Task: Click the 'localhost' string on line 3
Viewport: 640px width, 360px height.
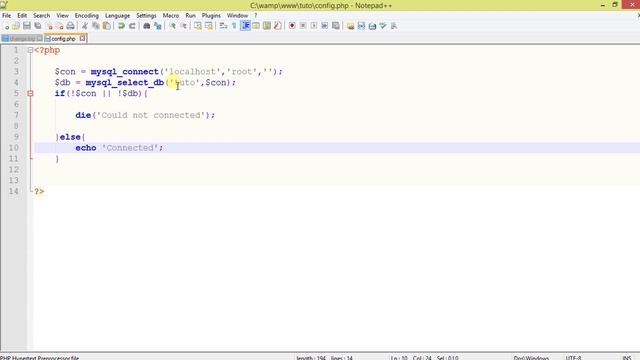Action: tap(193, 72)
